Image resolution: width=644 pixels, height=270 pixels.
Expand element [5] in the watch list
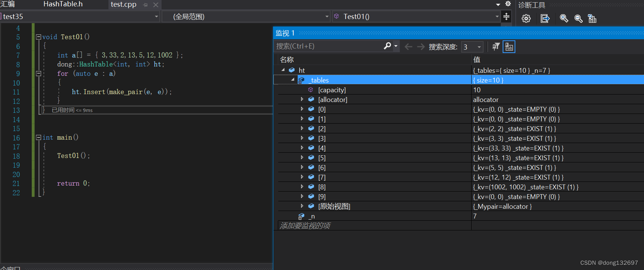302,158
